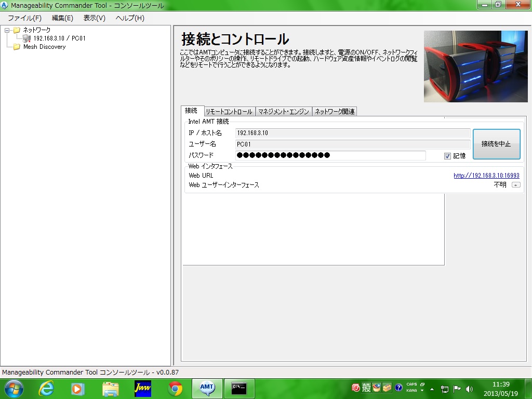The height and width of the screenshot is (399, 532).
Task: Launch Internet Explorer from the taskbar
Action: pos(46,389)
